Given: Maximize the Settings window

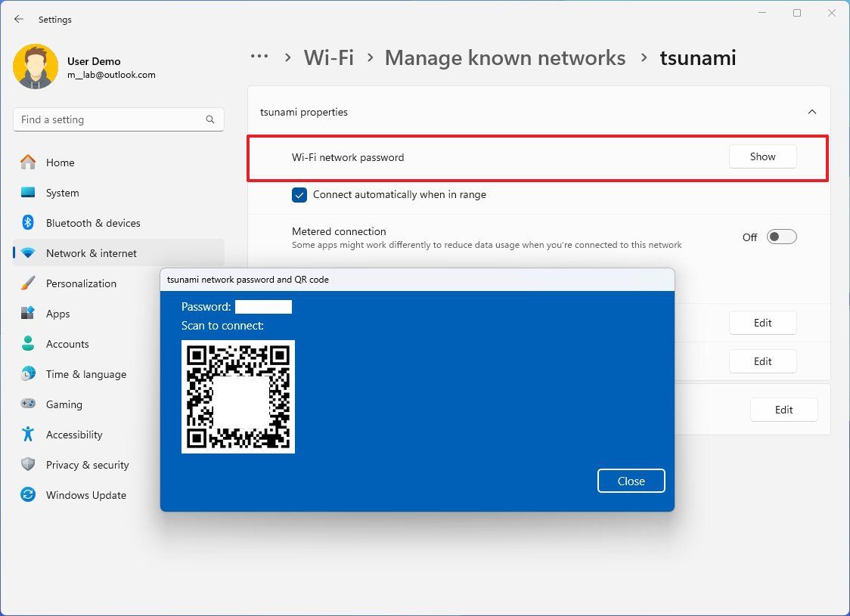Looking at the screenshot, I should pyautogui.click(x=797, y=13).
